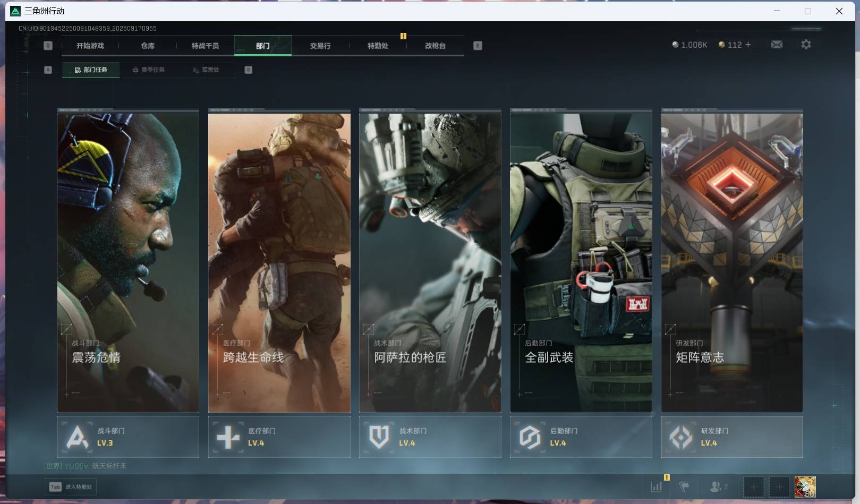Click the 进入特勤处 Tab button
The width and height of the screenshot is (860, 504).
[x=71, y=486]
